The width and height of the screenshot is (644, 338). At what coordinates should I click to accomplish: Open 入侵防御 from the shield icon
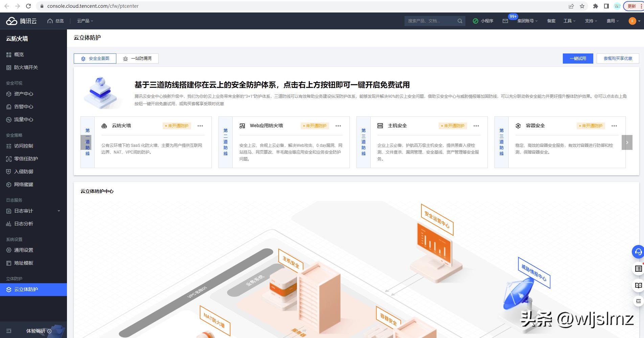8,172
